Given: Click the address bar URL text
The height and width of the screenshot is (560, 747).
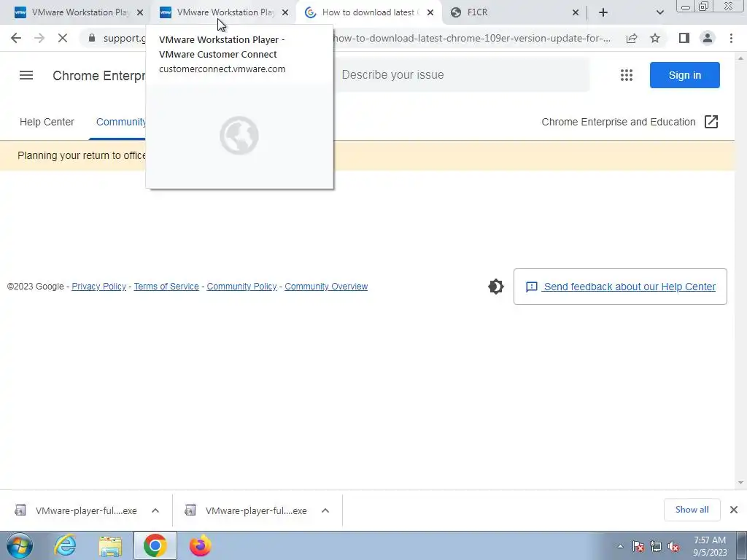Looking at the screenshot, I should [472, 38].
